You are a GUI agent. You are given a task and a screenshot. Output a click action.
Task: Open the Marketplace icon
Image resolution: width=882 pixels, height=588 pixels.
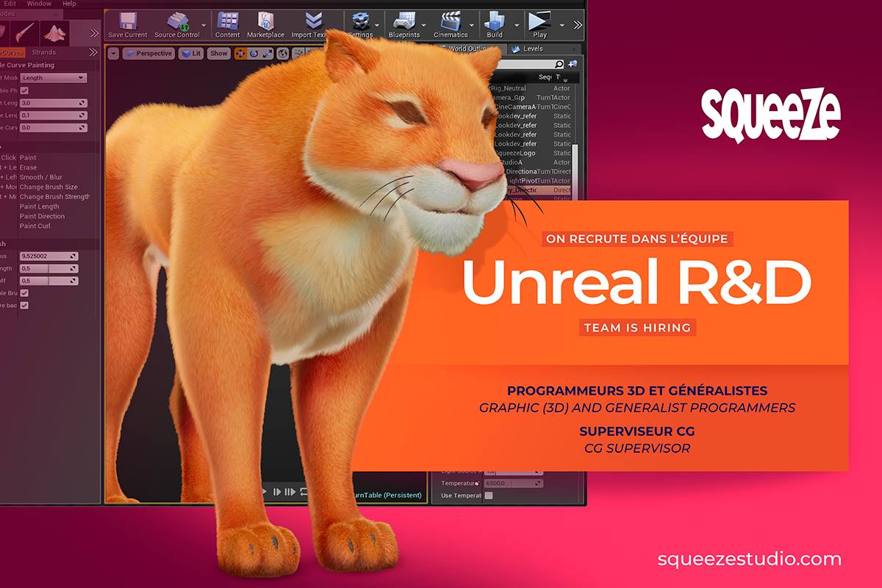pyautogui.click(x=265, y=21)
